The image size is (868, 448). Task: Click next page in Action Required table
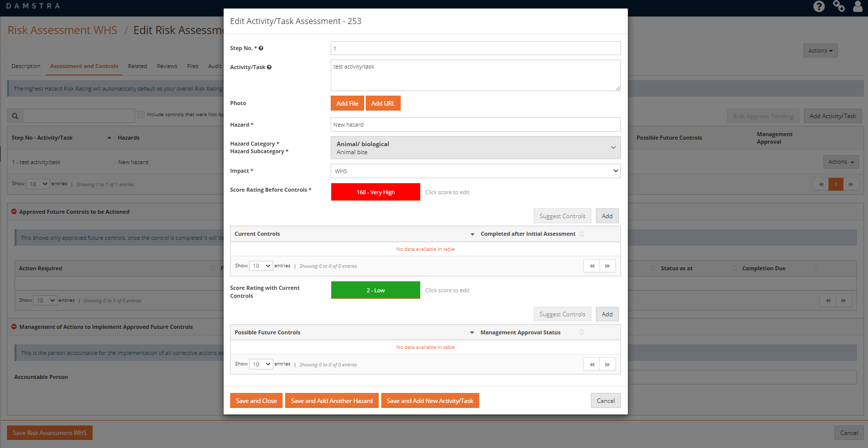point(843,301)
